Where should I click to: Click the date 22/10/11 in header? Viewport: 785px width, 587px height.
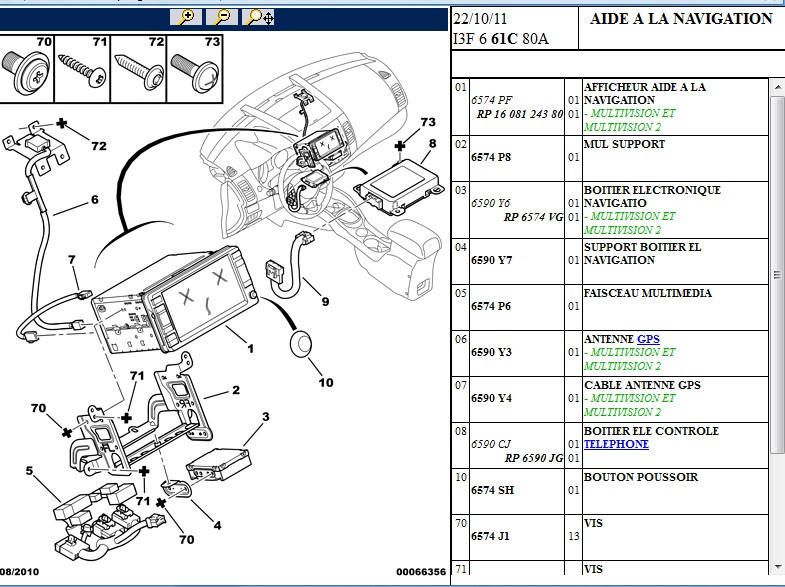[x=480, y=19]
